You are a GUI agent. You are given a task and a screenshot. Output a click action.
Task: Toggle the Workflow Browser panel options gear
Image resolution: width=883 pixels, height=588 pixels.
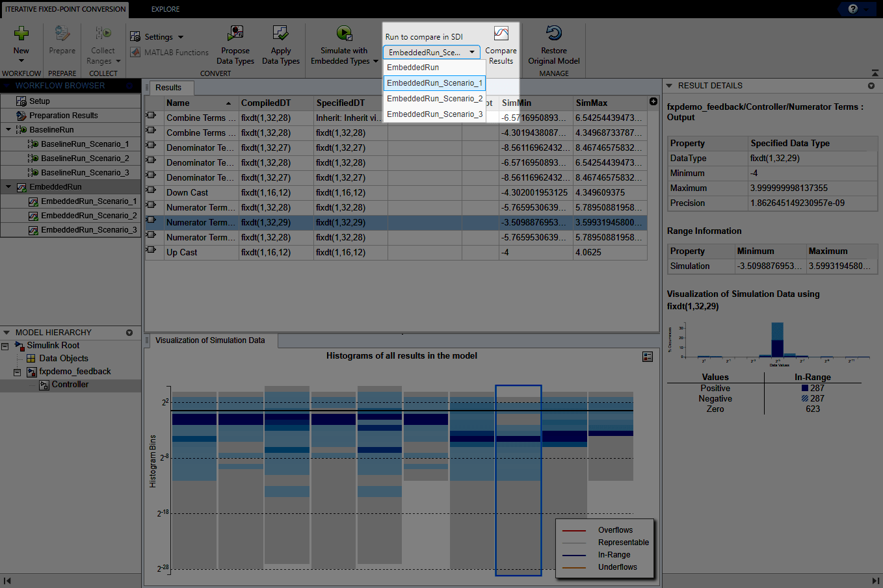coord(129,85)
